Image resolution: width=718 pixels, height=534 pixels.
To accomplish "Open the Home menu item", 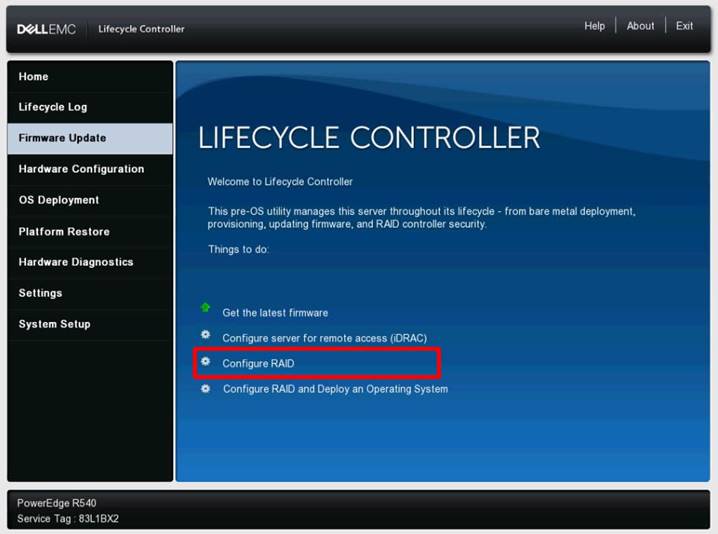I will click(90, 76).
